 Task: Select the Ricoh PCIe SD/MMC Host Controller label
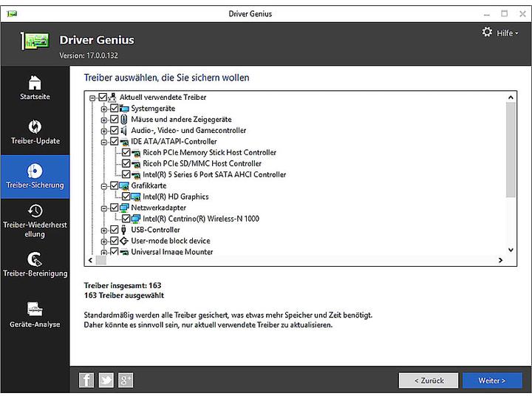click(x=202, y=163)
